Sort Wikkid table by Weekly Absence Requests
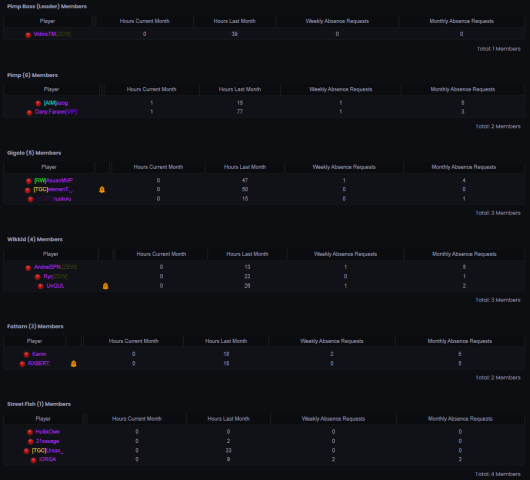This screenshot has width=530, height=480. [345, 254]
